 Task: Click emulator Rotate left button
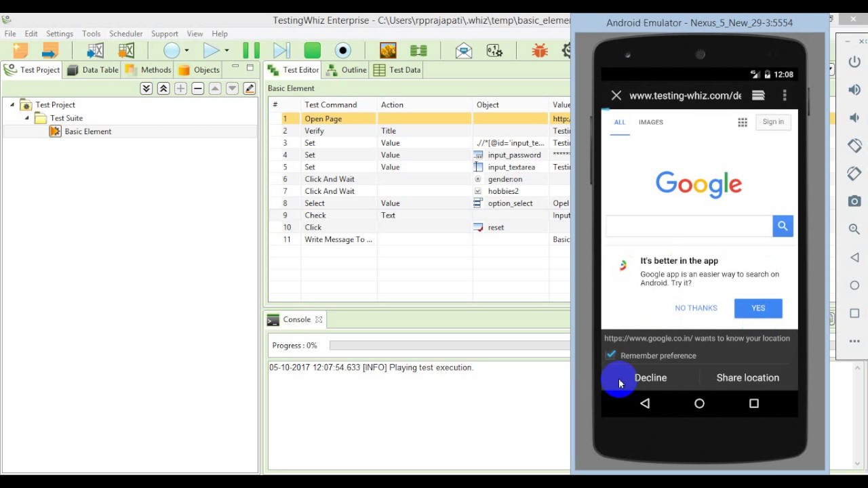click(854, 146)
